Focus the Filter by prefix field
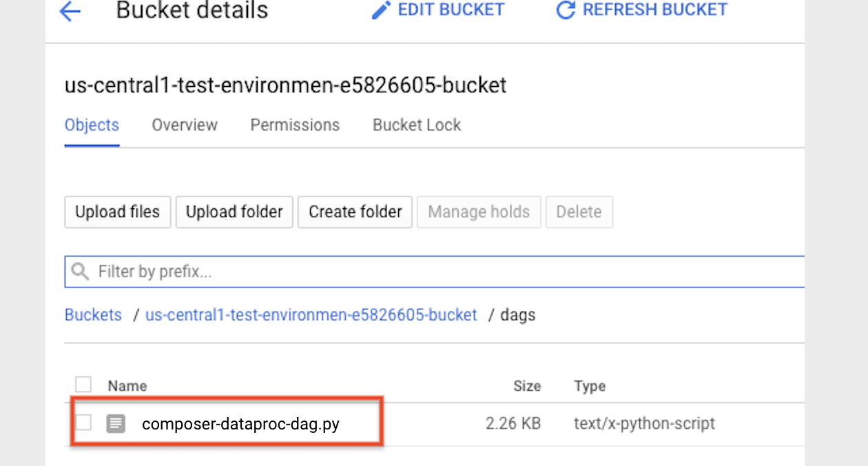The width and height of the screenshot is (868, 466). (x=441, y=272)
